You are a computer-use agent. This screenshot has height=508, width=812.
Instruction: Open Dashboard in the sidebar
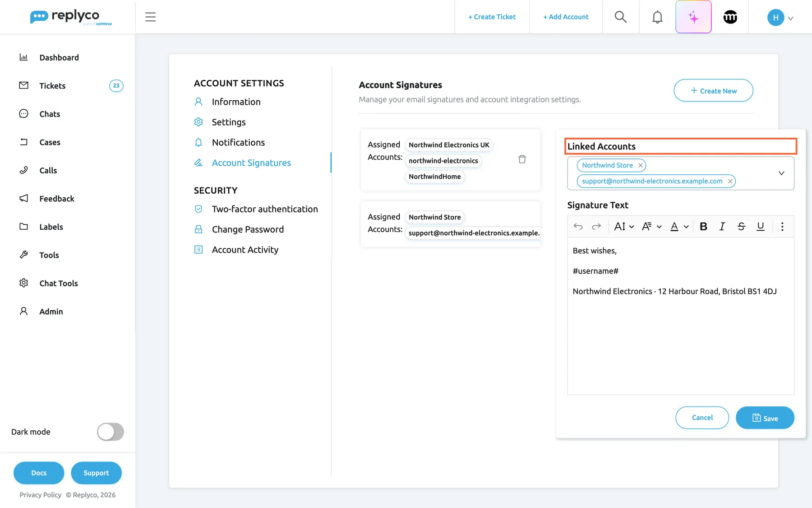[59, 57]
